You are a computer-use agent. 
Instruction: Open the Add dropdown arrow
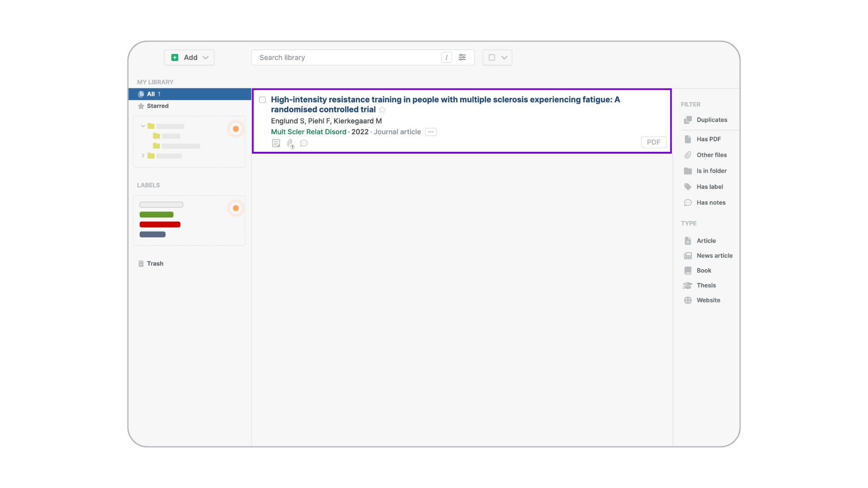pyautogui.click(x=206, y=57)
